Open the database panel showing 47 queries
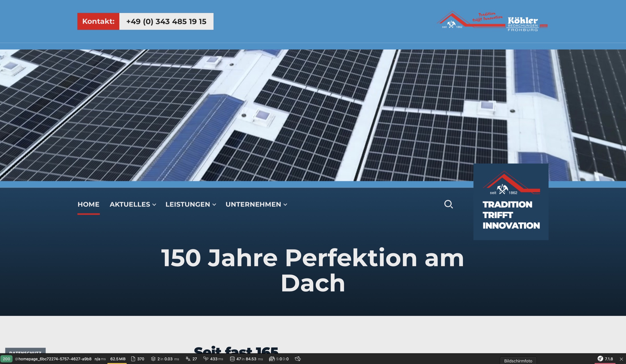This screenshot has width=626, height=364. tap(246, 359)
